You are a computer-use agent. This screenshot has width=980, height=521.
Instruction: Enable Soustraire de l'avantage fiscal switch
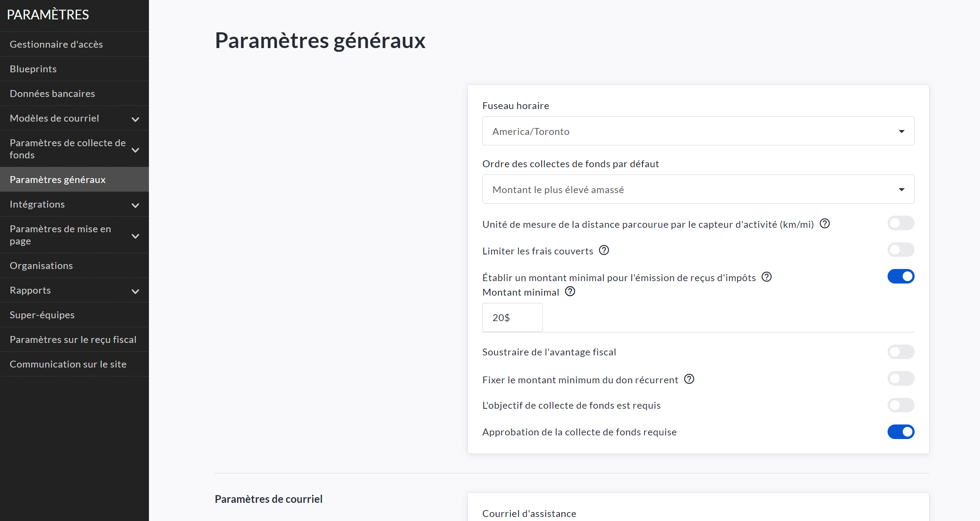[900, 352]
